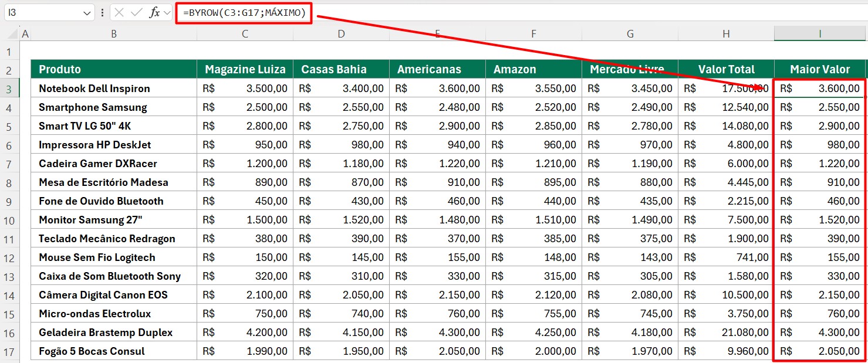Select the Mesa de Escritório Madesa cell
This screenshot has width=868, height=363.
pos(114,182)
